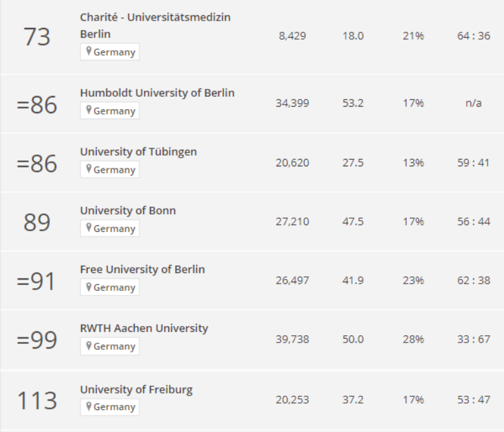
Task: Select the University of Bonn link
Action: [x=128, y=211]
